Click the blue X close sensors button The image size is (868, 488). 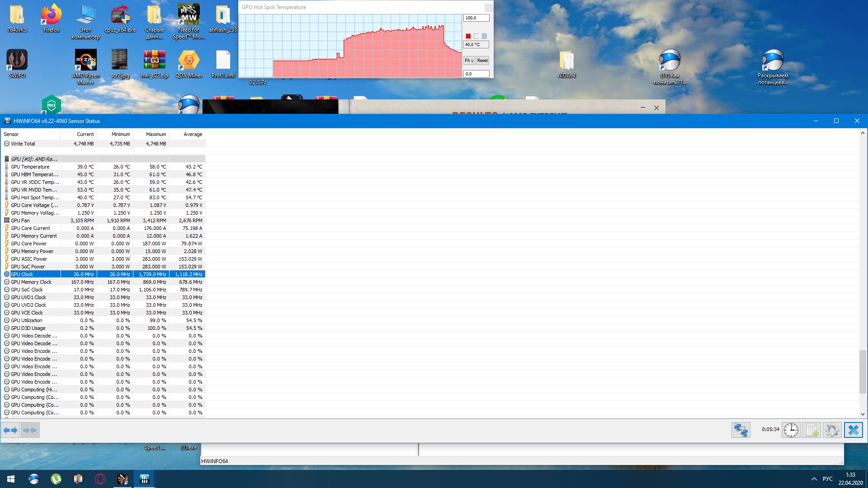(x=853, y=430)
